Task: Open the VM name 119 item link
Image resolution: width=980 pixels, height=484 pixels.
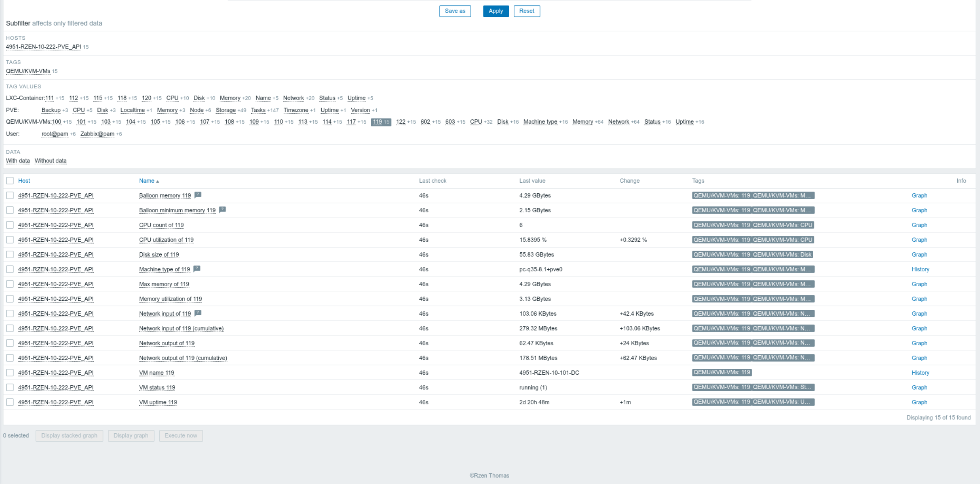Action: 157,373
